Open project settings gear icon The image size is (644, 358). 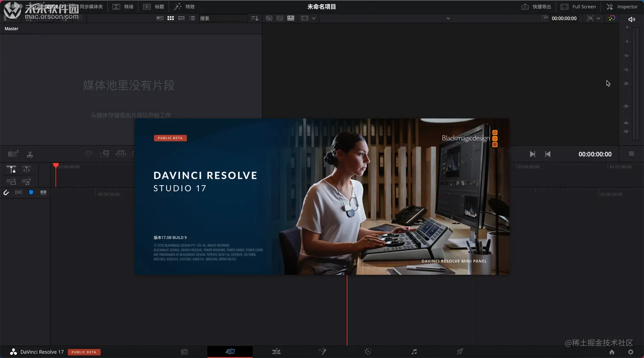click(x=631, y=352)
